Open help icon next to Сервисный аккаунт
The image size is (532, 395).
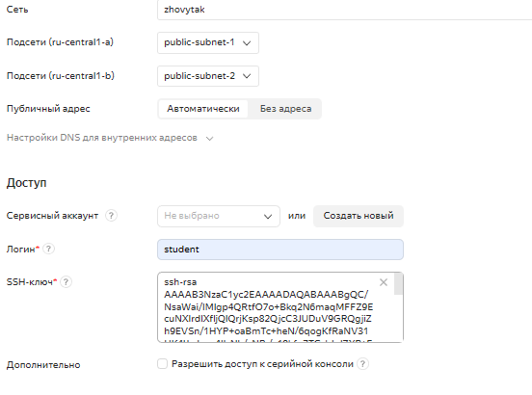click(x=111, y=215)
